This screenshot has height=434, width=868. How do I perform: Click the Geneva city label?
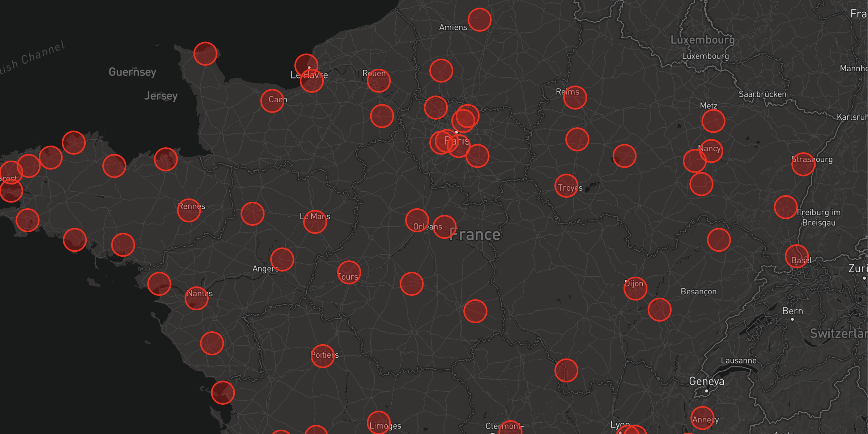pyautogui.click(x=706, y=381)
